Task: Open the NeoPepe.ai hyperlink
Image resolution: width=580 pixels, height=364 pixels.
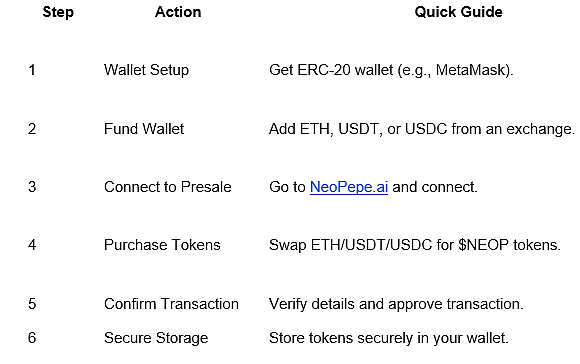Action: click(349, 187)
